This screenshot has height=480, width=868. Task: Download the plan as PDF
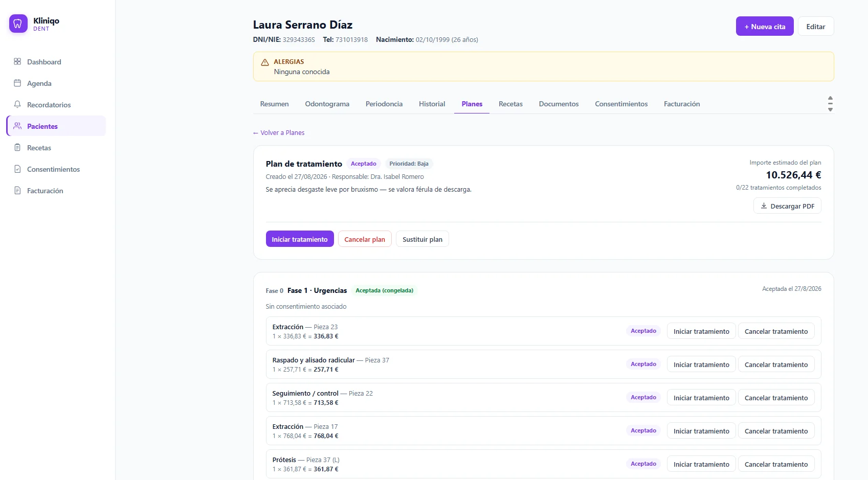787,206
